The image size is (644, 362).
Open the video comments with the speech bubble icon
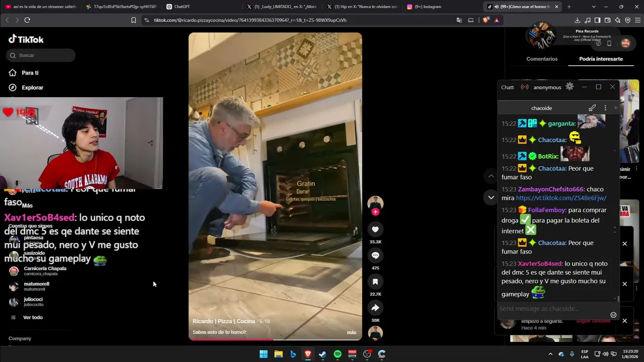click(375, 255)
